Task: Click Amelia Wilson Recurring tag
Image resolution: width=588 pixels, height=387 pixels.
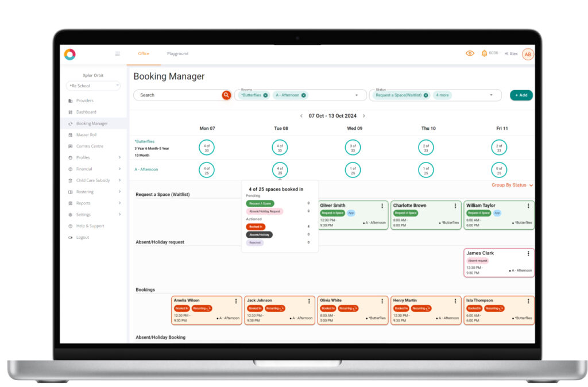Action: [202, 308]
